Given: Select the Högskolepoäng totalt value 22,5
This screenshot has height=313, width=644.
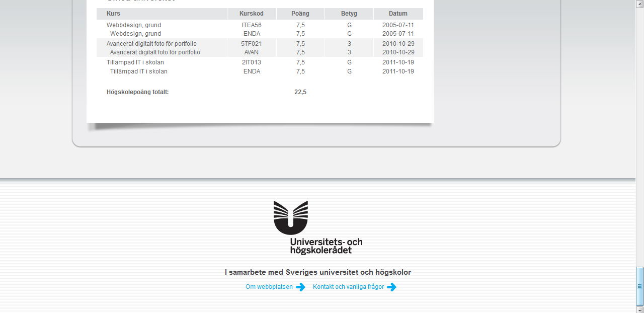Looking at the screenshot, I should pyautogui.click(x=300, y=92).
